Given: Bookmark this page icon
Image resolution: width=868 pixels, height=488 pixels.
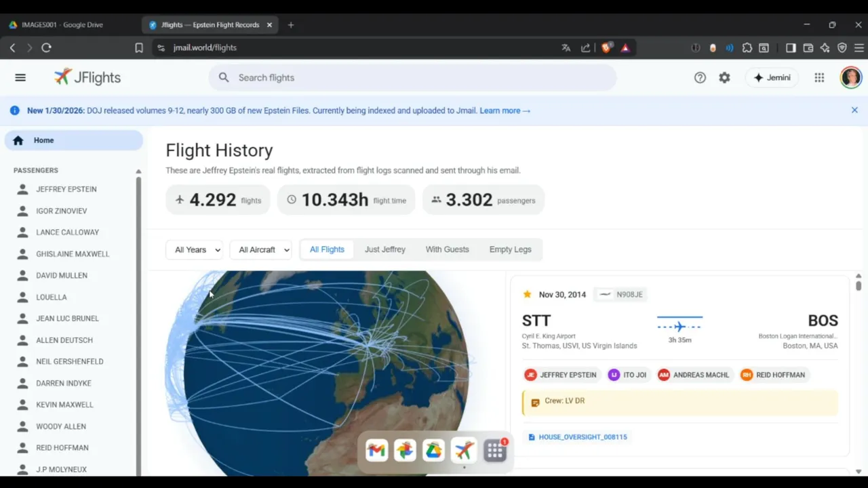Looking at the screenshot, I should (x=139, y=47).
